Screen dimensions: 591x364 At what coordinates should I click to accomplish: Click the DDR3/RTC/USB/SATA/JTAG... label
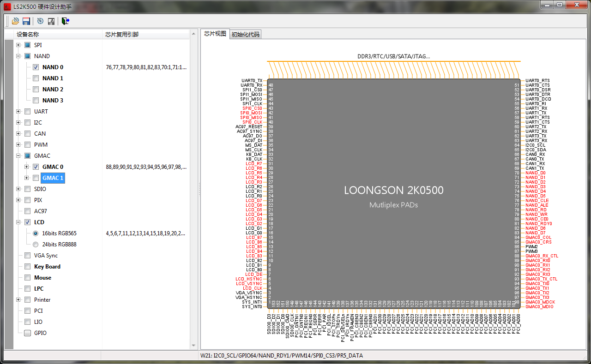(394, 56)
